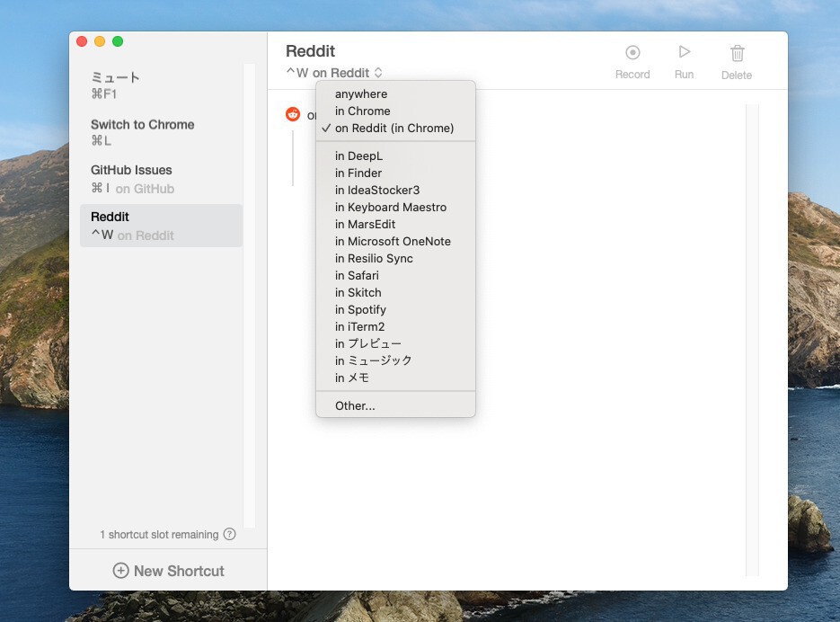Open help about remaining shortcut slots

pyautogui.click(x=230, y=534)
